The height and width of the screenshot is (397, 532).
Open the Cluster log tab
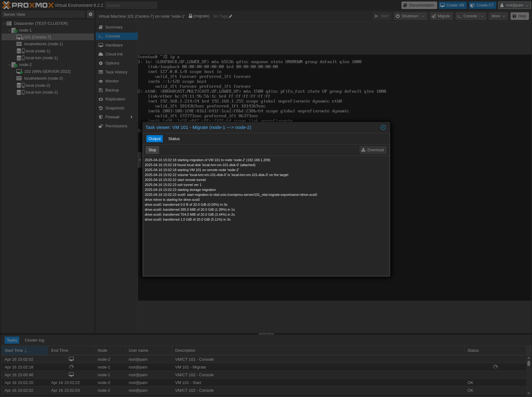[34, 340]
